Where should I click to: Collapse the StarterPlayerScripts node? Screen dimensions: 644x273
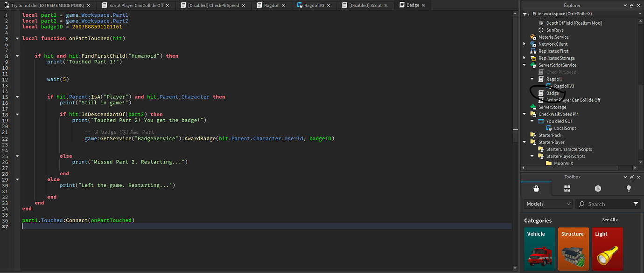[x=532, y=156]
